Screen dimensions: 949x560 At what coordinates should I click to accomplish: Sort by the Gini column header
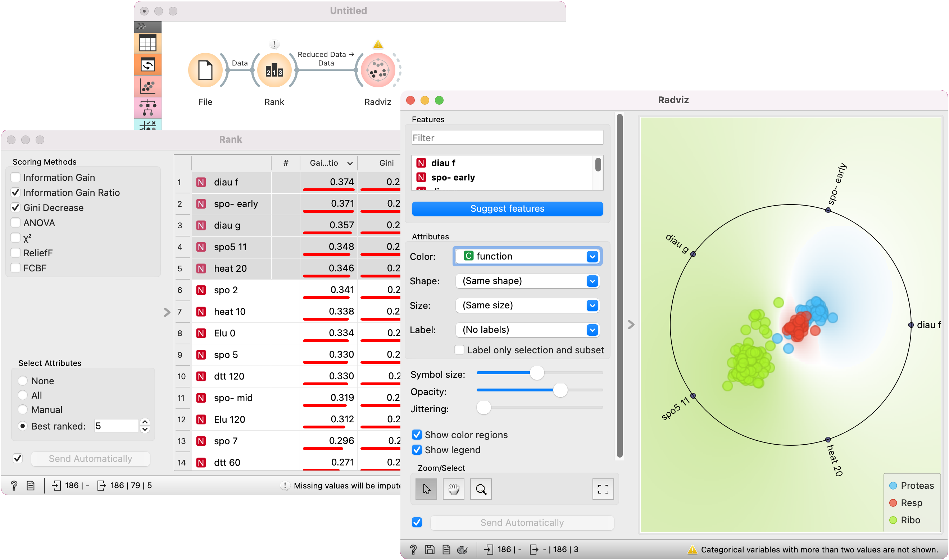point(380,162)
